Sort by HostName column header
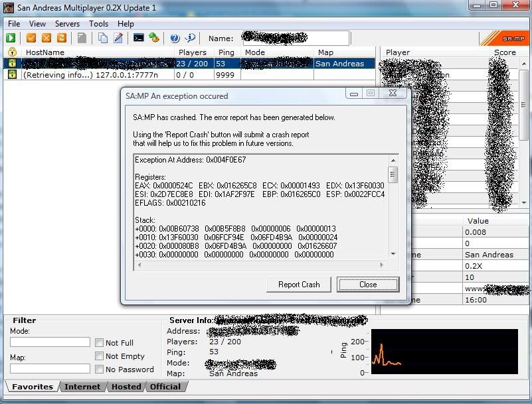 pyautogui.click(x=98, y=52)
